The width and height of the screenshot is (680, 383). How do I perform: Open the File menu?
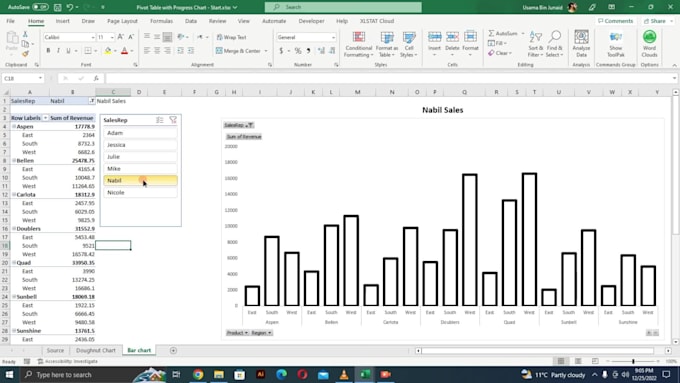(10, 21)
